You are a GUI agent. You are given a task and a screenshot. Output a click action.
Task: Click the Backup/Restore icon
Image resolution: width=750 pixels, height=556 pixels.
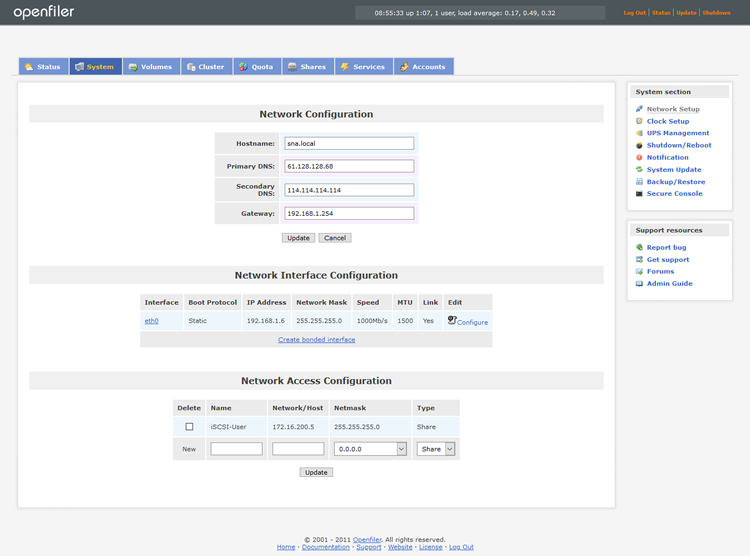point(639,181)
